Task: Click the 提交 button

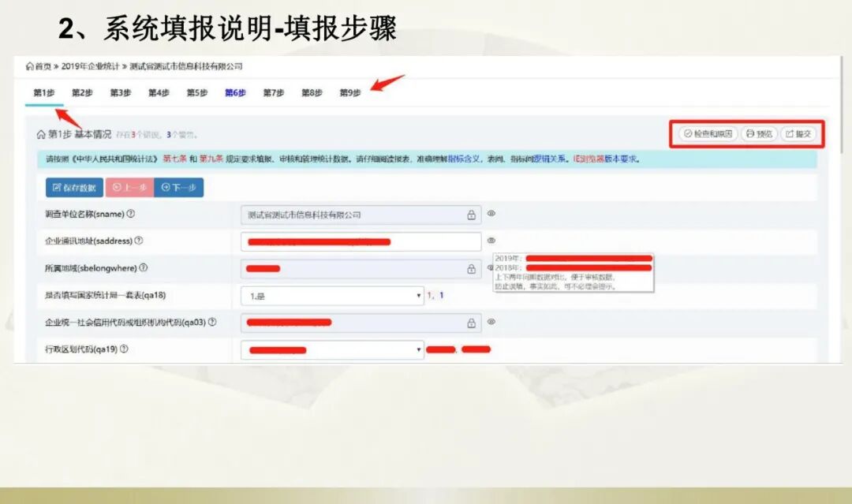Action: (798, 133)
